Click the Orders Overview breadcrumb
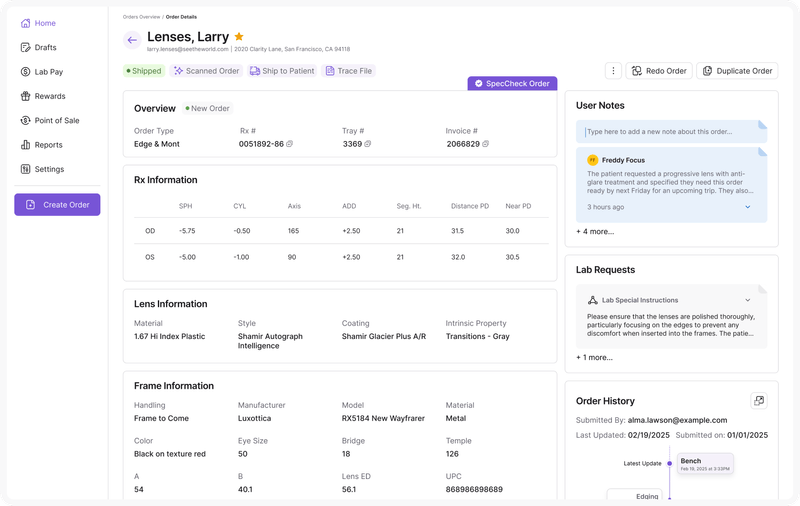800x506 pixels. coord(141,17)
